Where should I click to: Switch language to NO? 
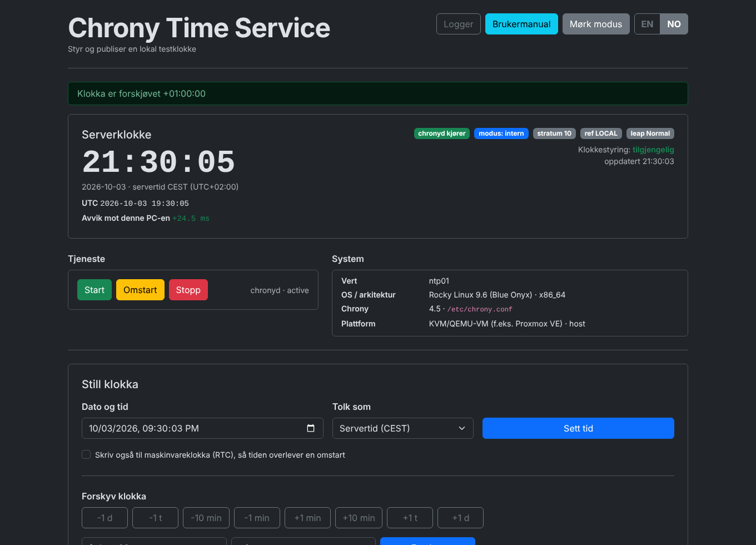pos(674,24)
